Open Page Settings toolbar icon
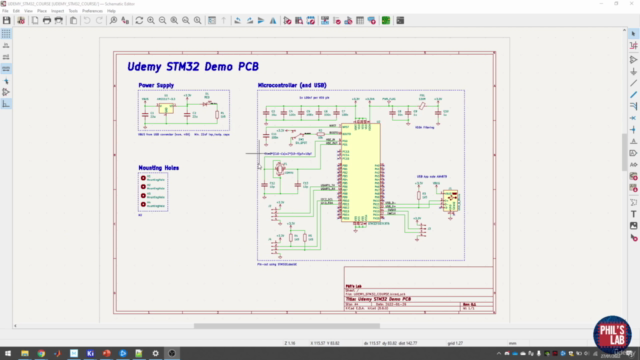The width and height of the screenshot is (640, 360). [35, 20]
